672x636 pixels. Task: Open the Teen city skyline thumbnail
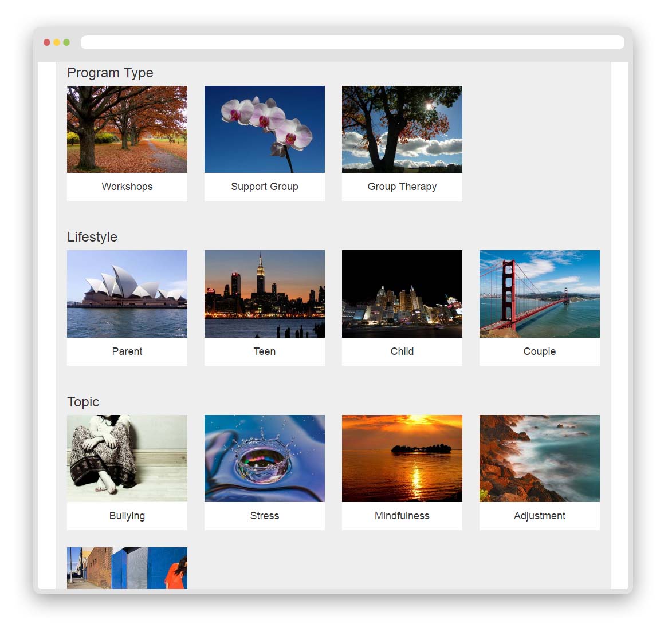265,294
